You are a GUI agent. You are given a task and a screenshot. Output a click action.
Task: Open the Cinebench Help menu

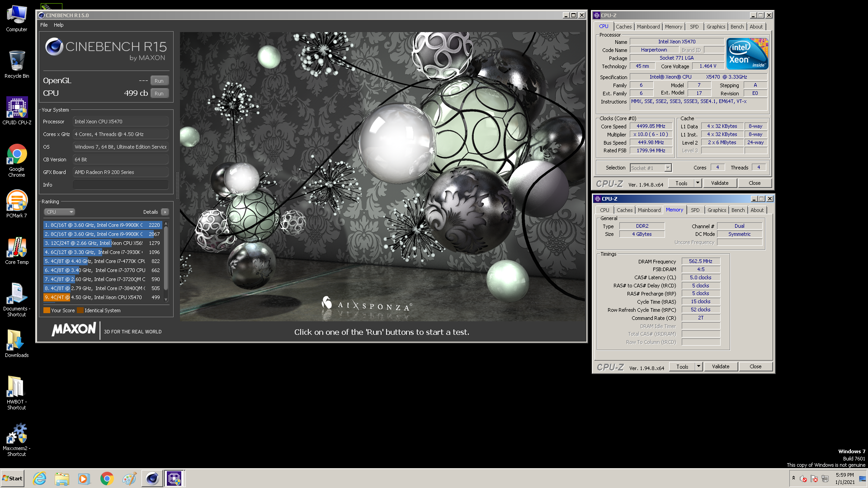pyautogui.click(x=59, y=25)
